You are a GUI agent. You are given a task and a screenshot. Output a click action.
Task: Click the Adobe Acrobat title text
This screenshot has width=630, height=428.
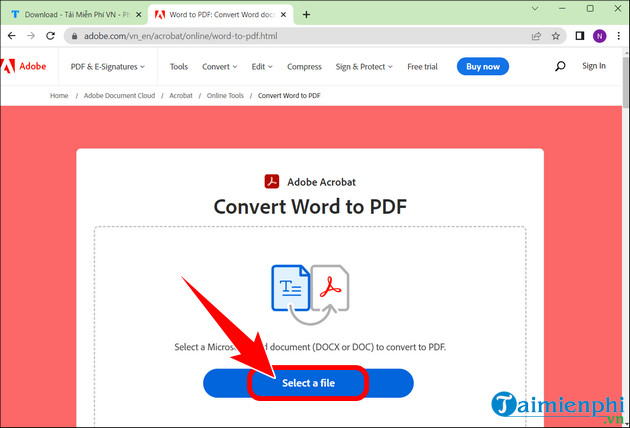(x=321, y=182)
